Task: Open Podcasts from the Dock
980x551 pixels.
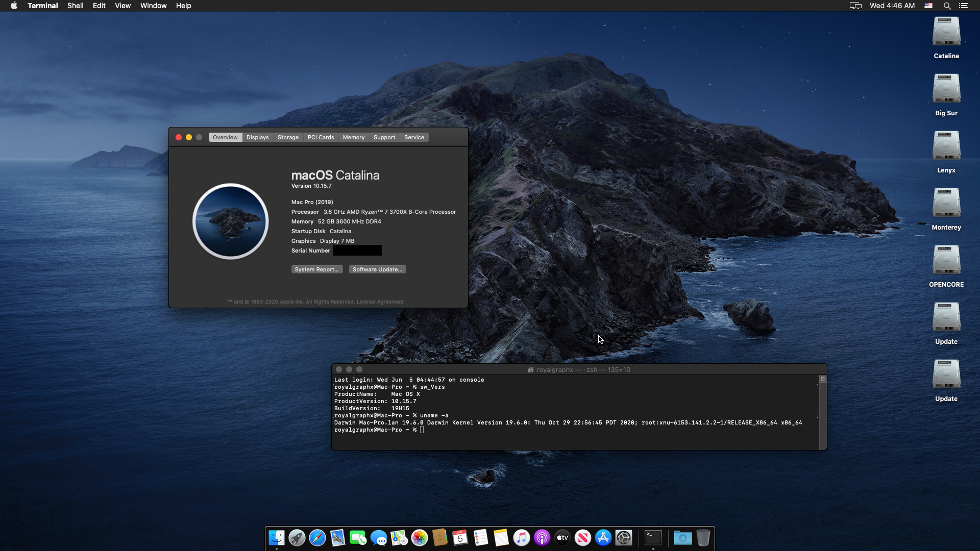Action: pyautogui.click(x=542, y=538)
